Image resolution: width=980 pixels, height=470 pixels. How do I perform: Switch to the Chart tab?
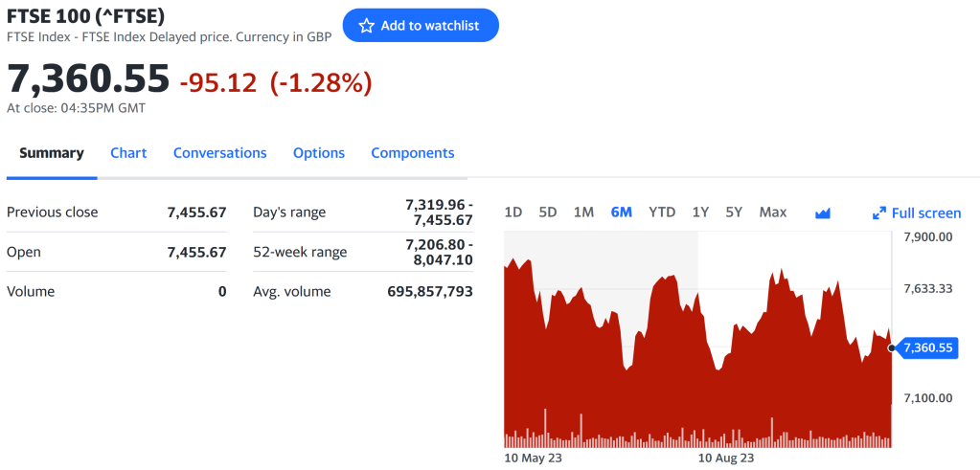128,153
